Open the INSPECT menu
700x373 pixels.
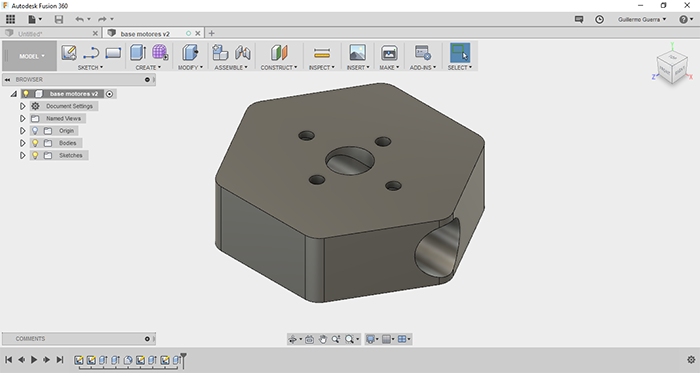click(x=321, y=67)
